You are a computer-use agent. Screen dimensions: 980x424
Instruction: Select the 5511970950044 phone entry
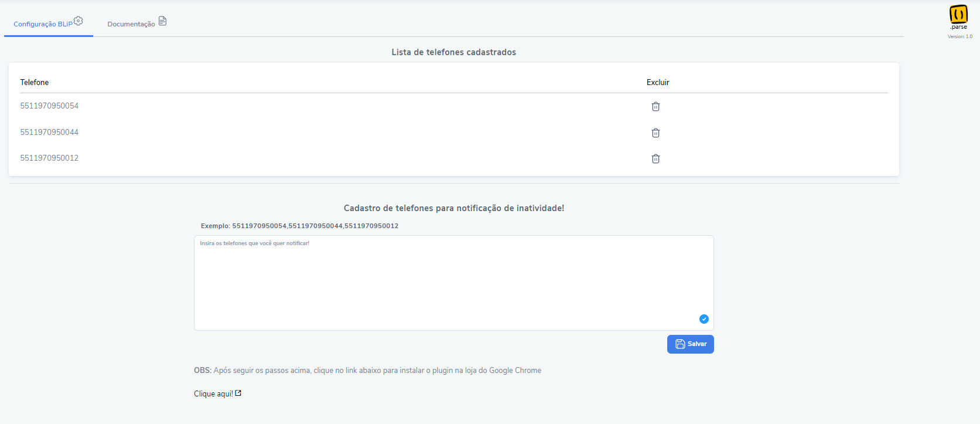(49, 132)
